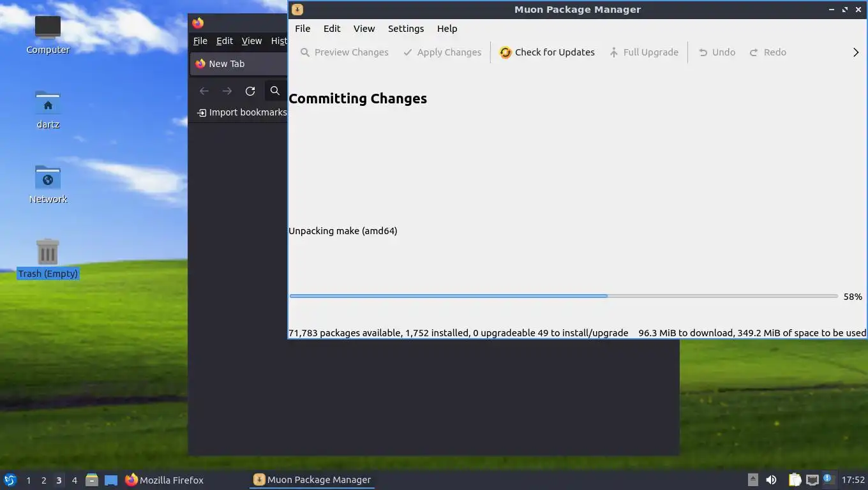Open Firefox File menu
The width and height of the screenshot is (868, 490).
[200, 41]
